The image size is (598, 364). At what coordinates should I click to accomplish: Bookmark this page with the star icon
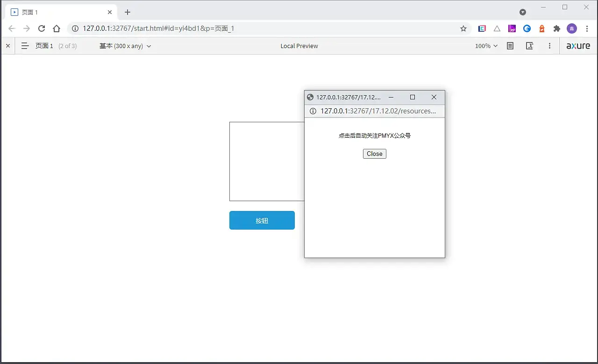click(x=463, y=28)
